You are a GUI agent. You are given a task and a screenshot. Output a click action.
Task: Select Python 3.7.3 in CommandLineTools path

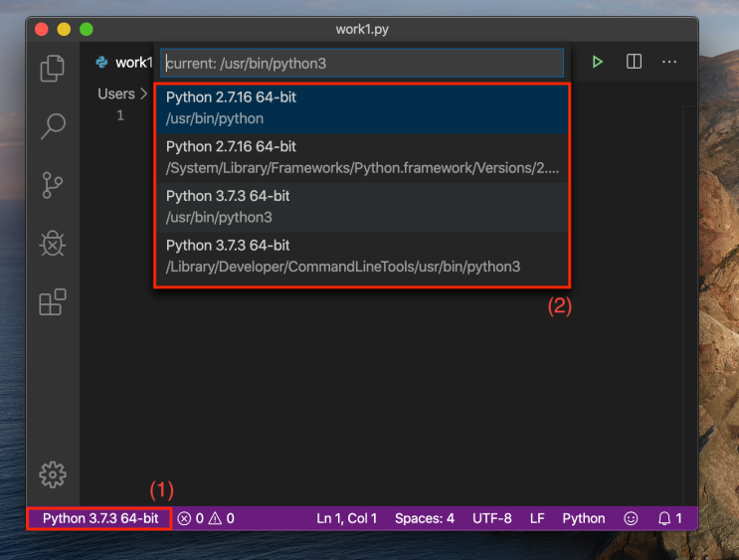click(362, 257)
